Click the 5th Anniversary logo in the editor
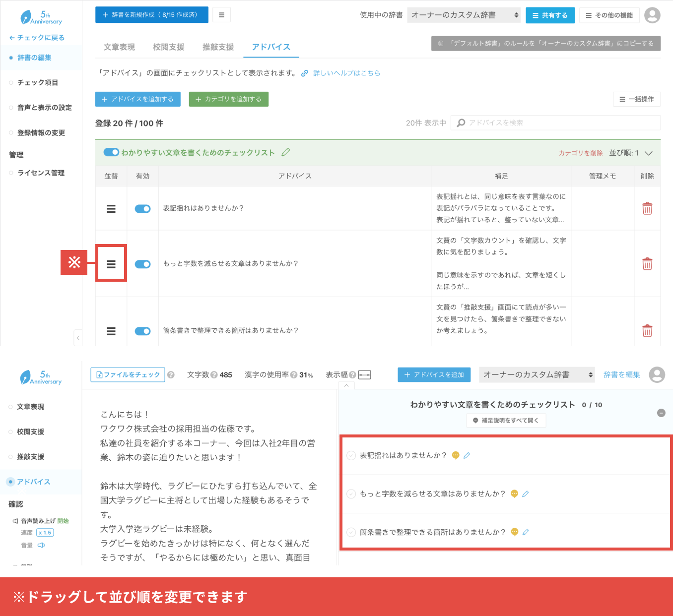The height and width of the screenshot is (616, 673). click(x=41, y=18)
